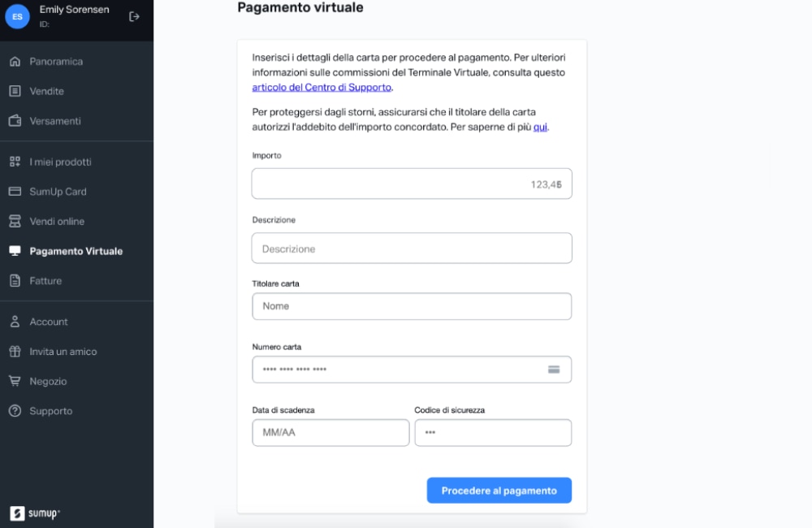Click the Negozio shopping cart icon

[15, 381]
